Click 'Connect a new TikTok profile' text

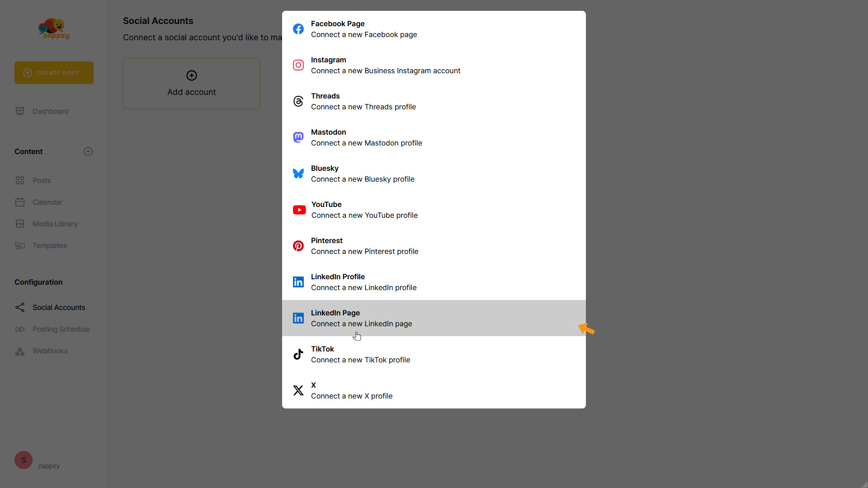361,360
